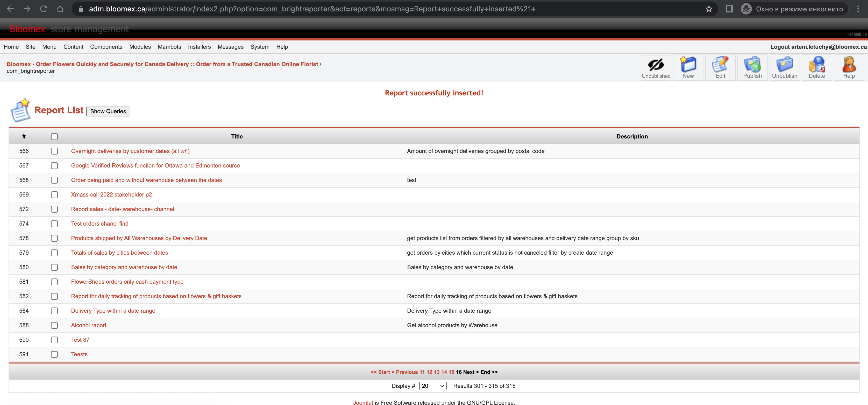Log out via Logout link

point(819,47)
